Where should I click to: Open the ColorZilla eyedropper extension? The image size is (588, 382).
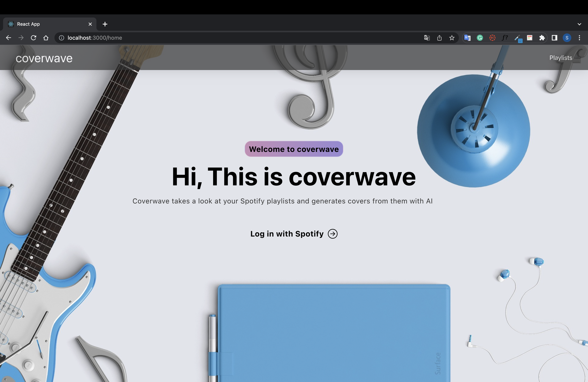click(x=517, y=38)
